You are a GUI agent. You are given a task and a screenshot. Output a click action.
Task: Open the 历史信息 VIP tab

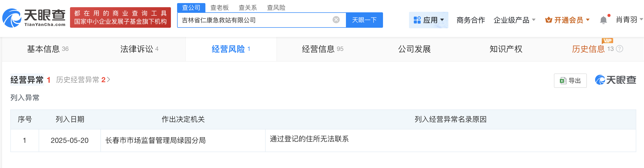click(x=588, y=49)
